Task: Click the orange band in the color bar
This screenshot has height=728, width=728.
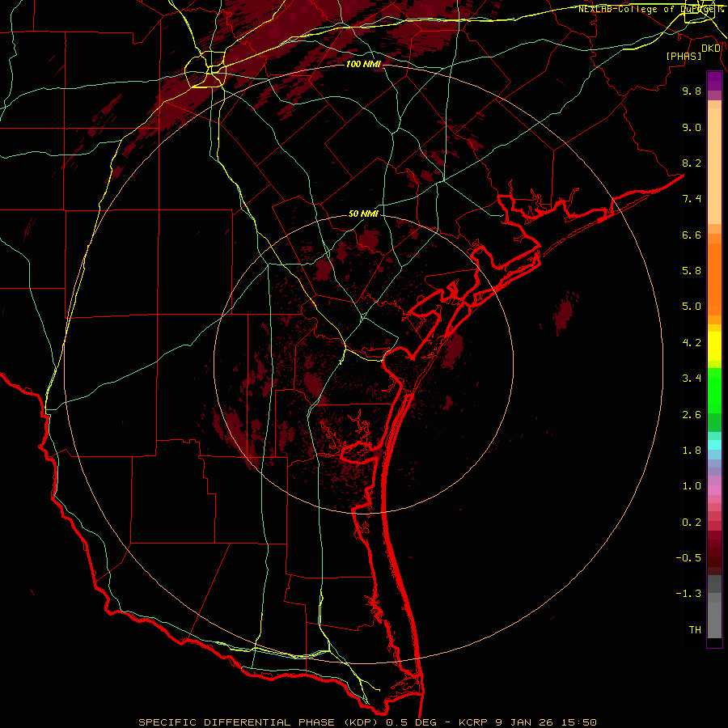Action: (714, 278)
